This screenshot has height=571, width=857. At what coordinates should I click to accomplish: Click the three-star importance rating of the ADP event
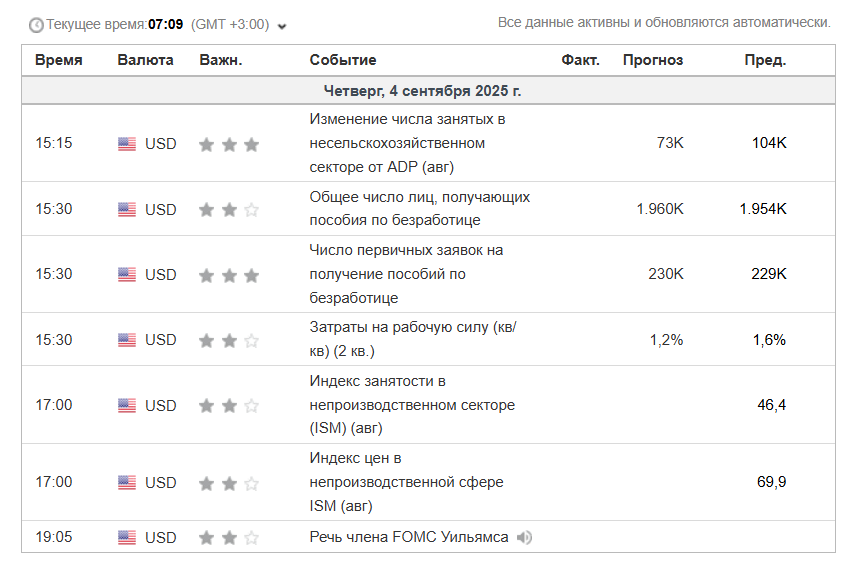point(229,144)
